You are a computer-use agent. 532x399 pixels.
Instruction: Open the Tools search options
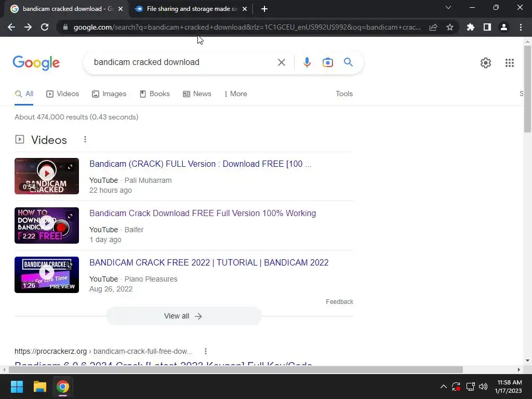pyautogui.click(x=344, y=94)
